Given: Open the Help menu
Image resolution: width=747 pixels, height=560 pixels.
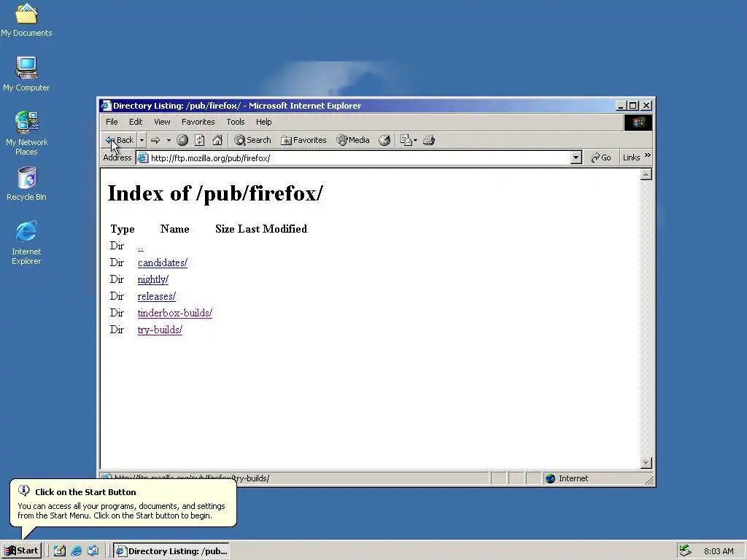Looking at the screenshot, I should 263,122.
